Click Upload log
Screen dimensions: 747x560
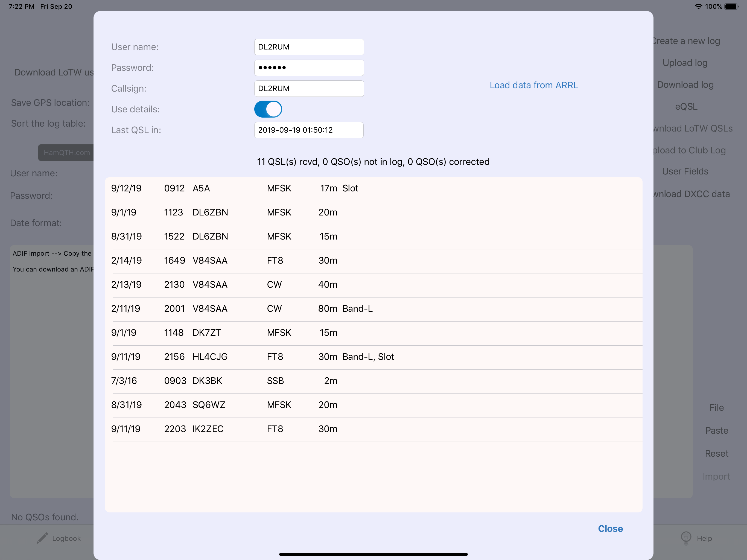pos(685,63)
